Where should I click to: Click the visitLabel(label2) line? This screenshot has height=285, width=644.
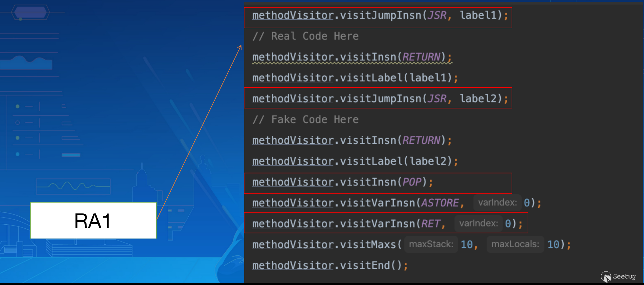pyautogui.click(x=355, y=161)
